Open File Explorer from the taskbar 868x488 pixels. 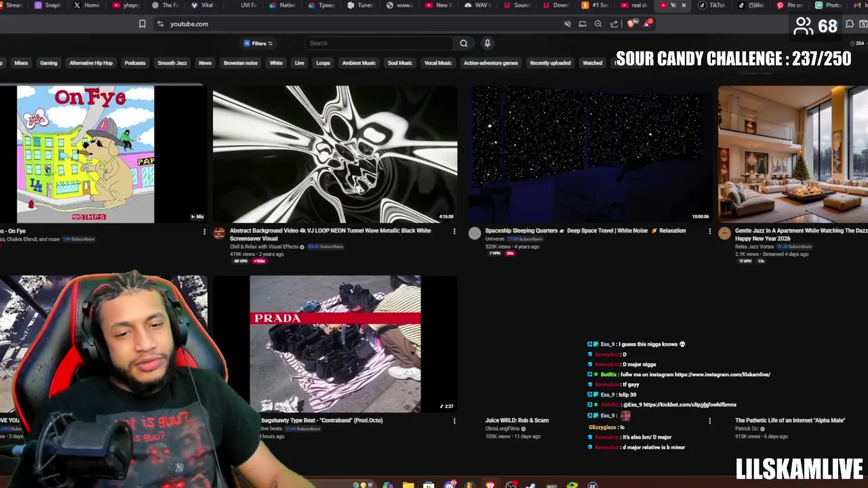click(408, 485)
